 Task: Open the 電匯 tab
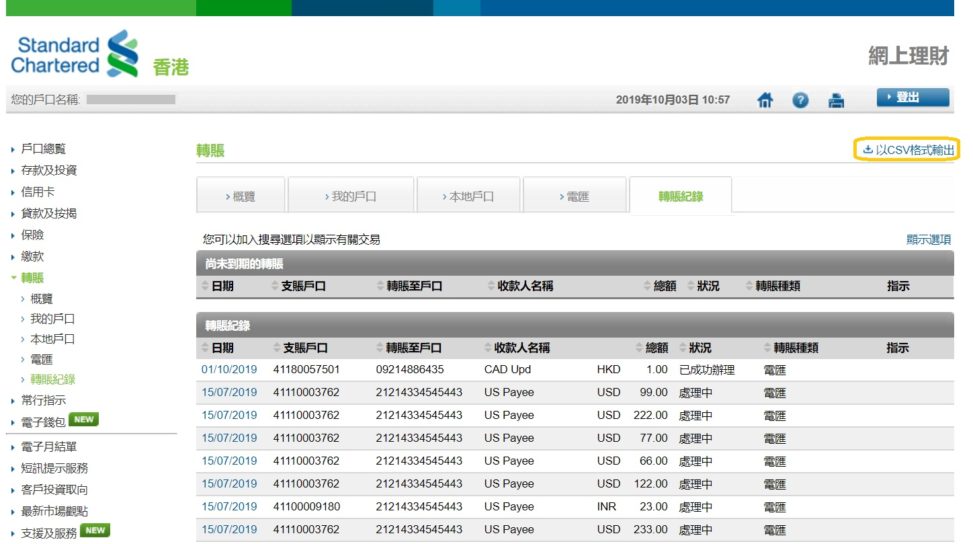[x=574, y=196]
